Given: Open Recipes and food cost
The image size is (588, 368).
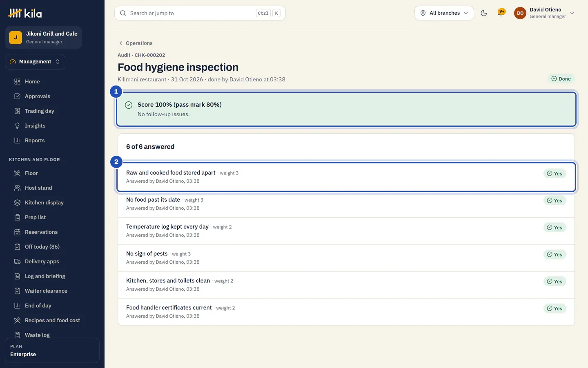Looking at the screenshot, I should tap(52, 320).
